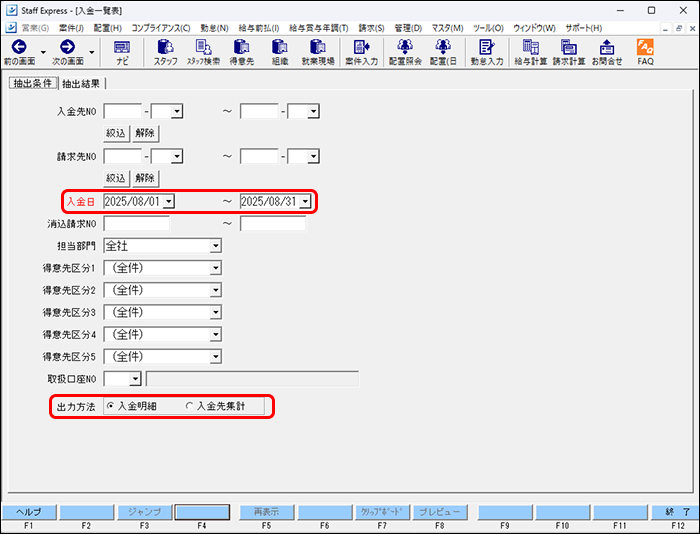Open the 得意先区分4 dropdown
The height and width of the screenshot is (534, 700).
pos(216,334)
